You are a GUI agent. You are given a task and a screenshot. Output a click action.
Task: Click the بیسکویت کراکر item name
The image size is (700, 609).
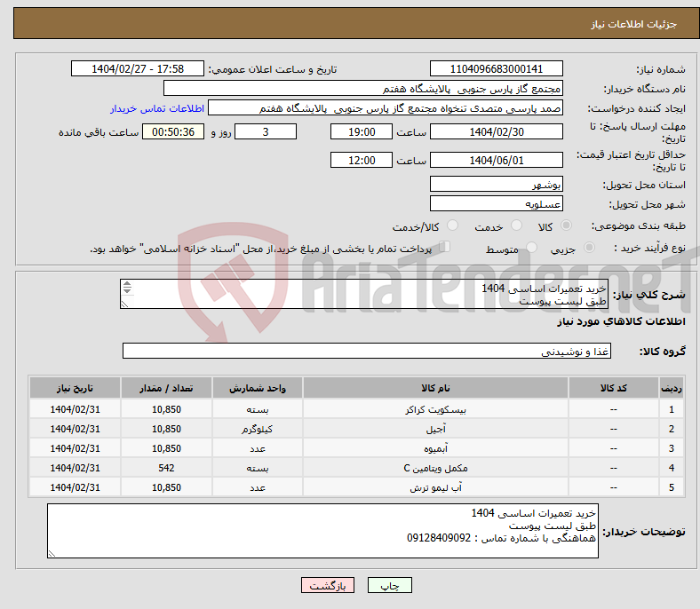(x=435, y=409)
